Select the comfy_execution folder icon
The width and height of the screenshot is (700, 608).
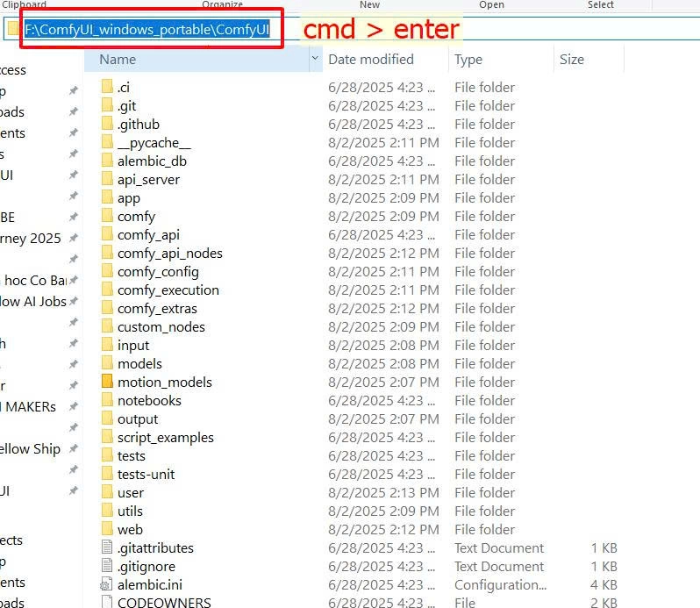(107, 289)
